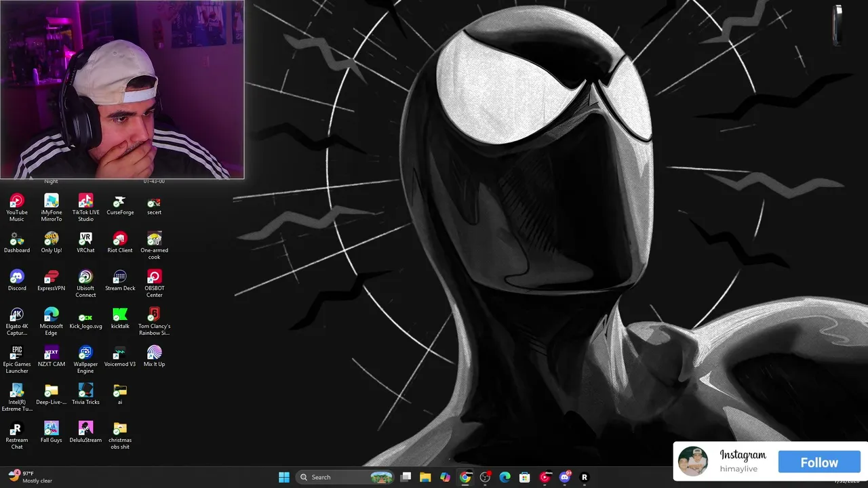Open Microsoft Copilot from the taskbar

coord(445,477)
